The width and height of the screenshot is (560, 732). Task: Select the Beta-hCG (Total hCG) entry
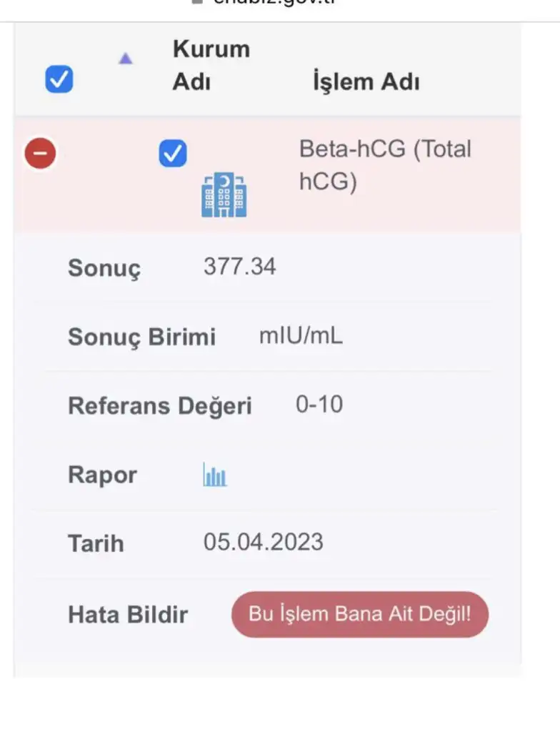pyautogui.click(x=385, y=165)
